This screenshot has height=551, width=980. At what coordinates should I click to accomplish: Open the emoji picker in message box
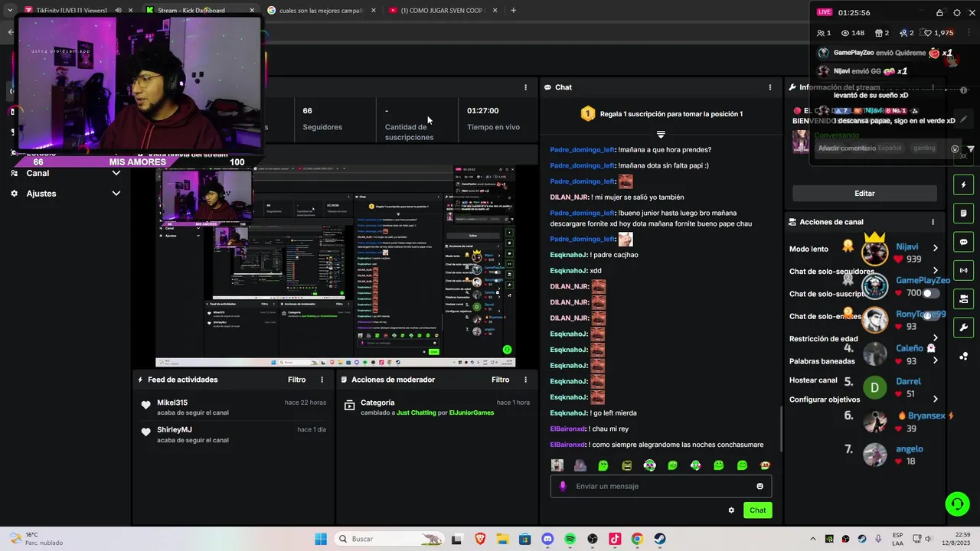[x=759, y=486]
